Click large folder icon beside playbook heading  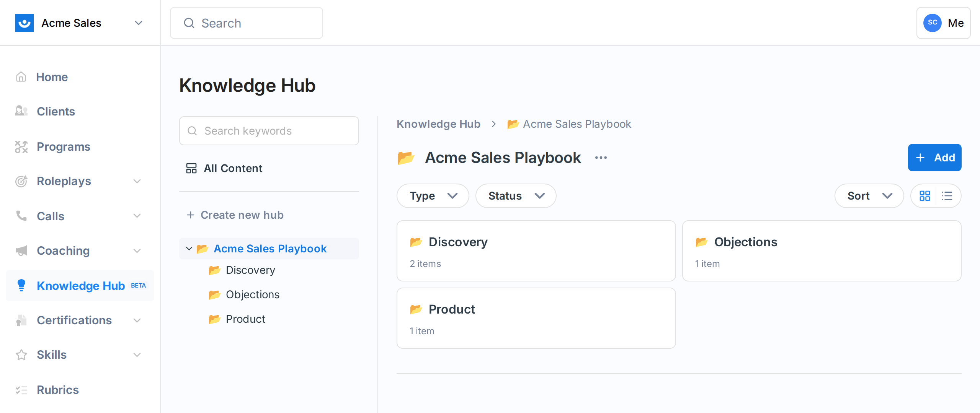pos(406,158)
